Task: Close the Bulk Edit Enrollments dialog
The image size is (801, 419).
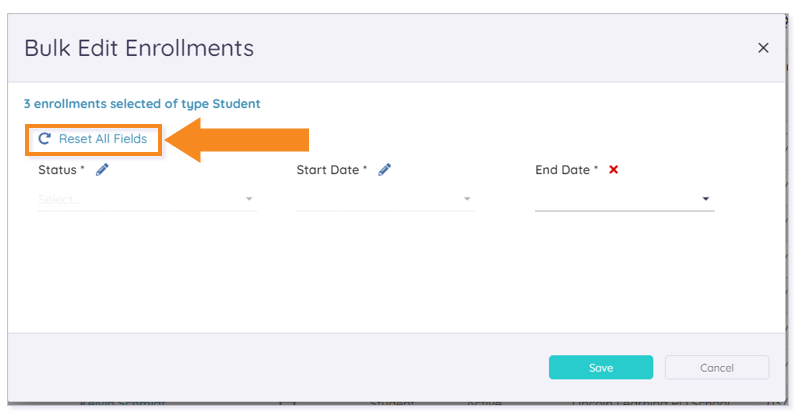Action: pyautogui.click(x=763, y=48)
